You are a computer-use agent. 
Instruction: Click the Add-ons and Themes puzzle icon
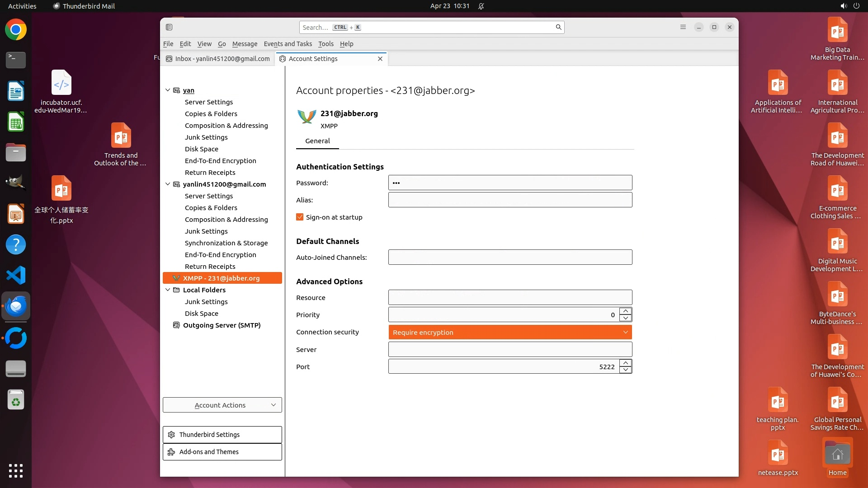pyautogui.click(x=171, y=452)
